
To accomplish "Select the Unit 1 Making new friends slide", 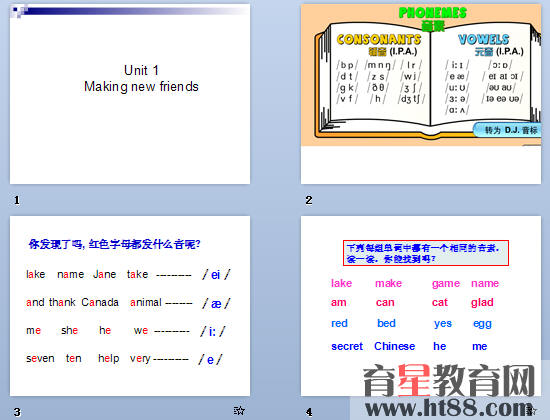I will 130,94.
